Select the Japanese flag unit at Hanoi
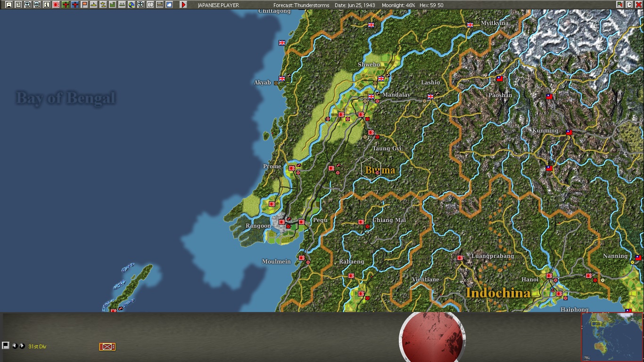This screenshot has height=362, width=644. pyautogui.click(x=549, y=276)
